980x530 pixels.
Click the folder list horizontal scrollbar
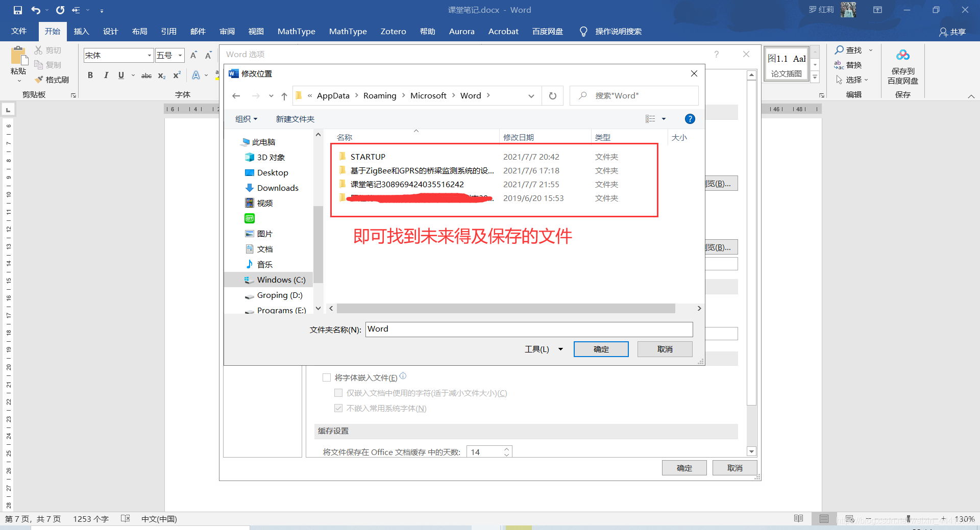click(x=506, y=308)
